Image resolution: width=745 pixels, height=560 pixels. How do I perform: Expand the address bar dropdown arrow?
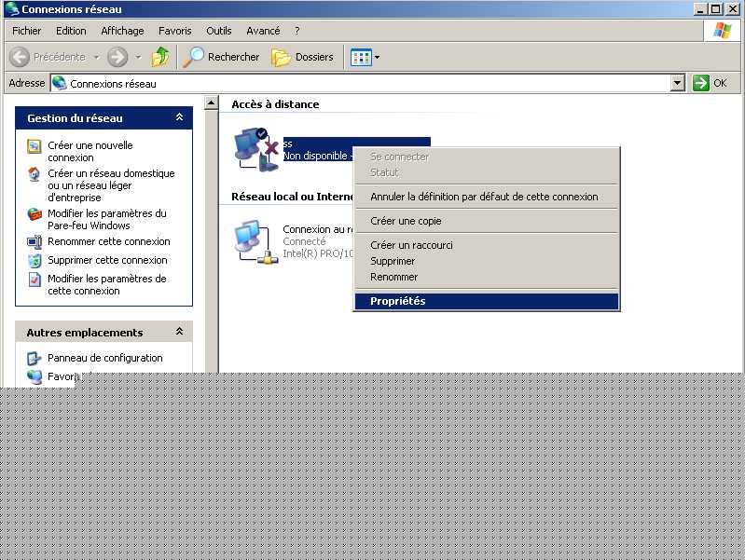pos(678,83)
